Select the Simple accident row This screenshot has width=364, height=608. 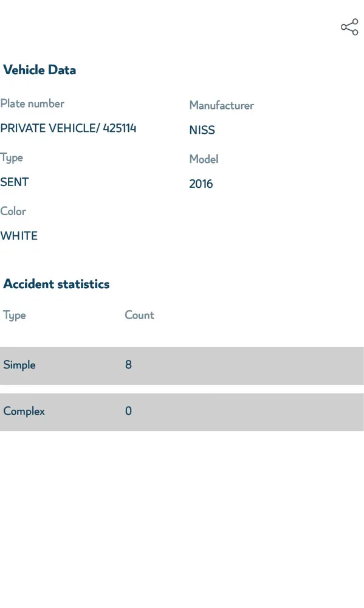(x=182, y=365)
